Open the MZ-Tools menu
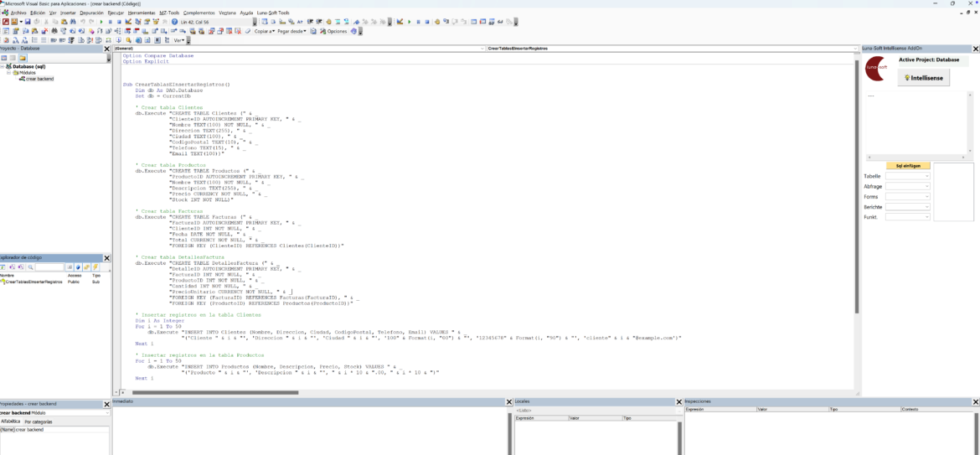This screenshot has height=455, width=980. pos(169,13)
